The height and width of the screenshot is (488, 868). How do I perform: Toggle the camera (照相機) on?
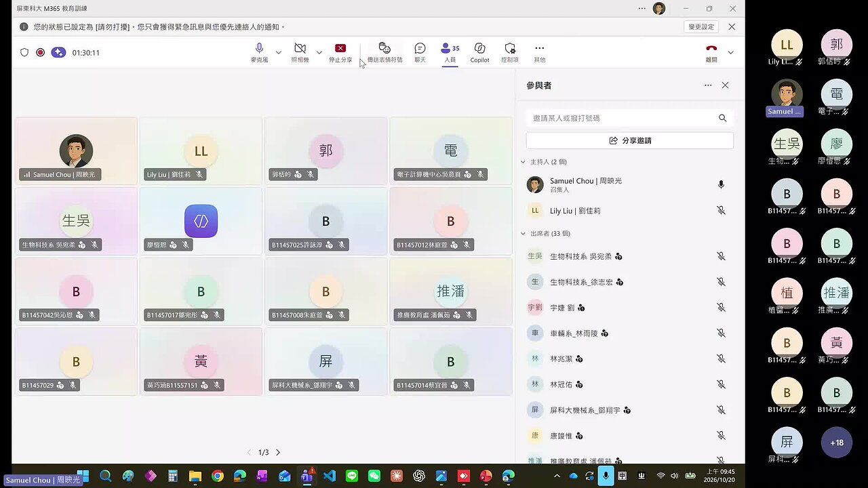(x=300, y=52)
